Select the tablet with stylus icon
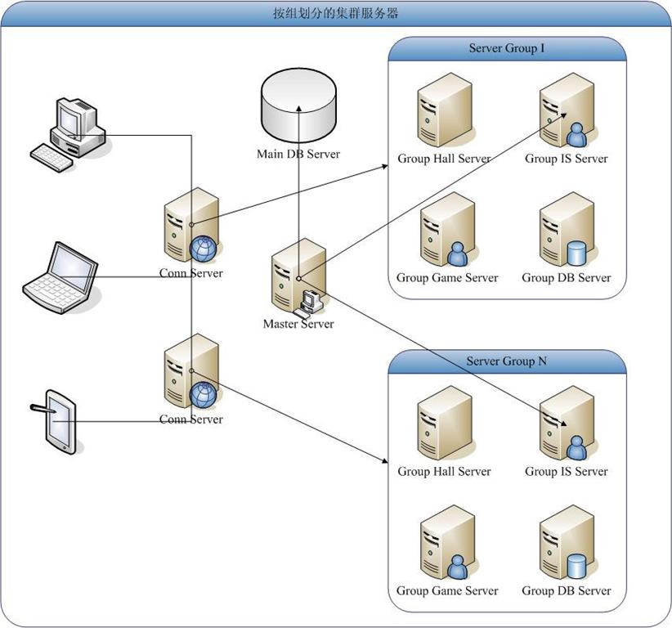 click(56, 422)
